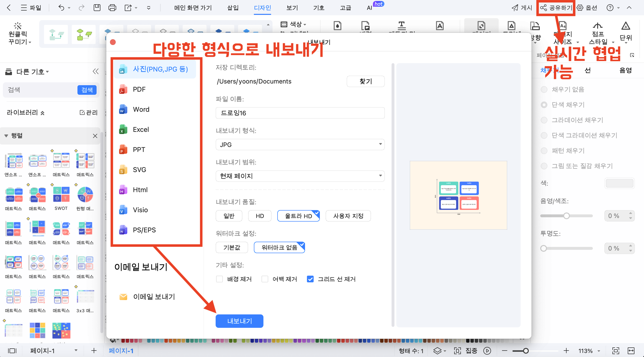This screenshot has width=644, height=357.
Task: Expand the 내보내기 형식 dropdown
Action: pyautogui.click(x=300, y=144)
